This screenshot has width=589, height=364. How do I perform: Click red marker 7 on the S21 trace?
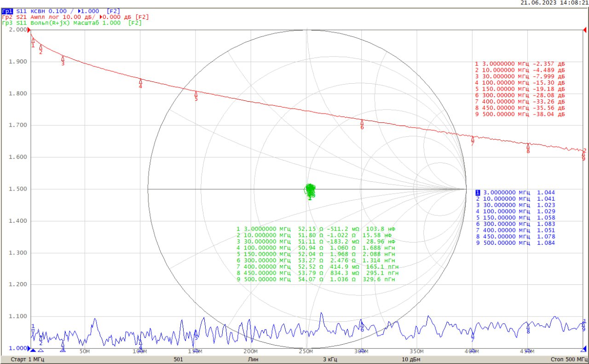click(473, 141)
